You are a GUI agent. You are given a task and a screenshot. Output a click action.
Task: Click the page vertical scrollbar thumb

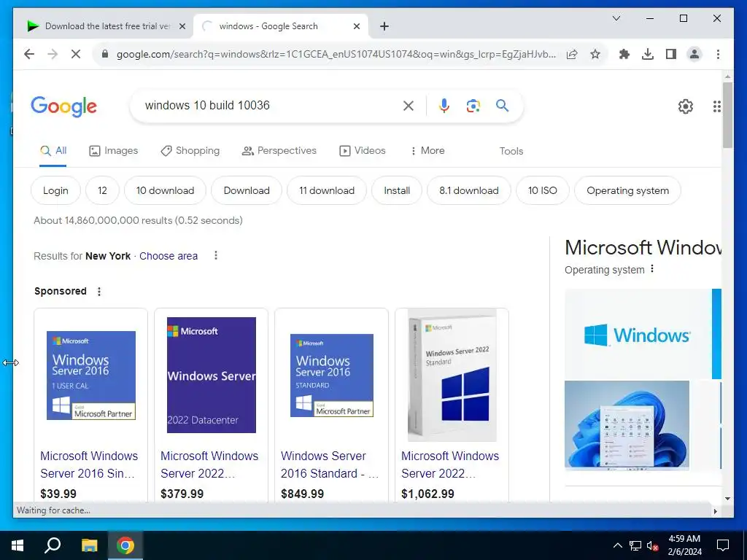pyautogui.click(x=727, y=115)
